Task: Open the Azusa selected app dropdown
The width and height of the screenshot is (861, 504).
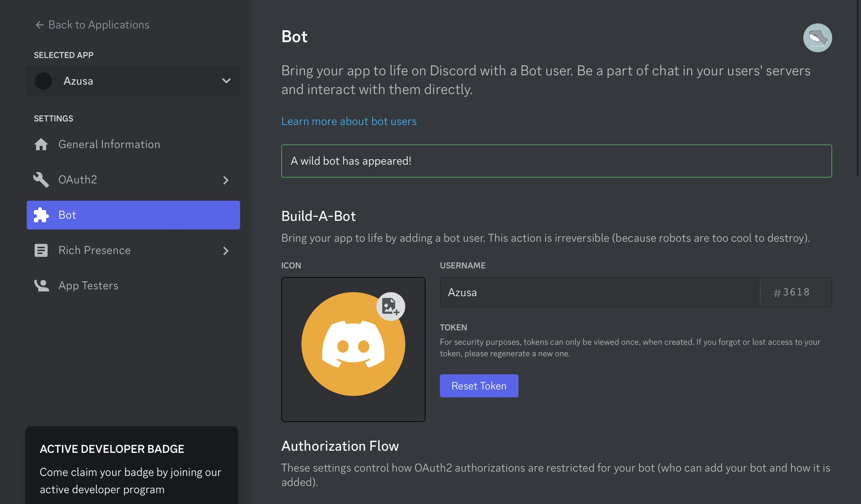Action: 133,81
